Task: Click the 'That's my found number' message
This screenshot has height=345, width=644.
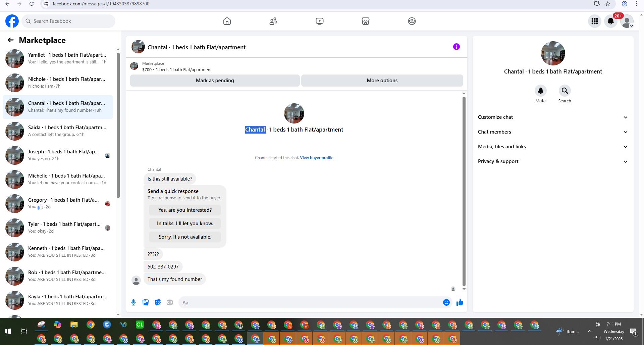Action: tap(175, 279)
